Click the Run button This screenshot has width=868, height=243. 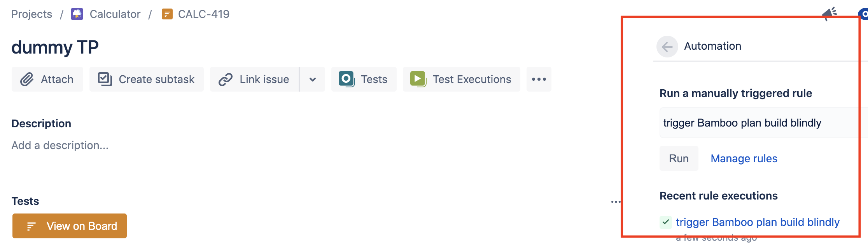point(679,158)
